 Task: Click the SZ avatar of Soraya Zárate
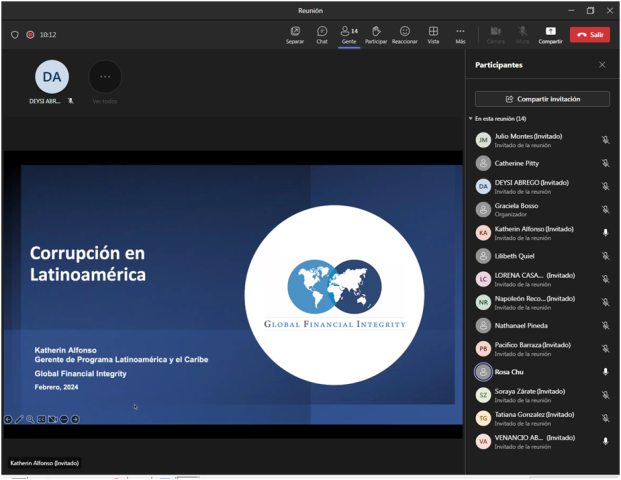tap(483, 395)
